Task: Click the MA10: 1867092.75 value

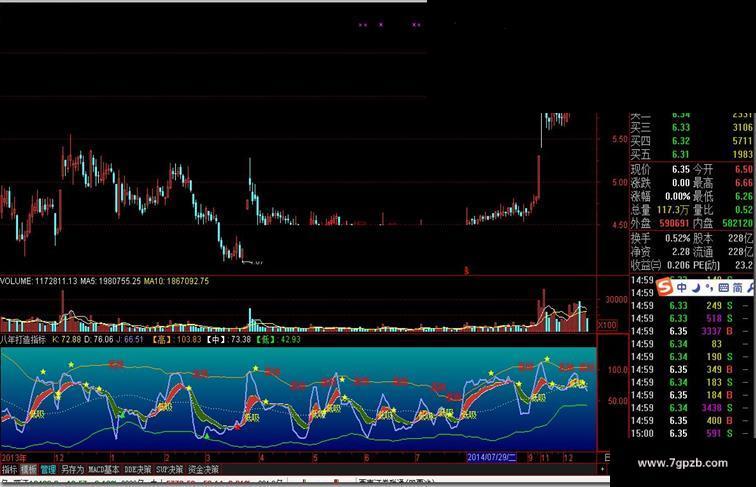Action: 176,281
